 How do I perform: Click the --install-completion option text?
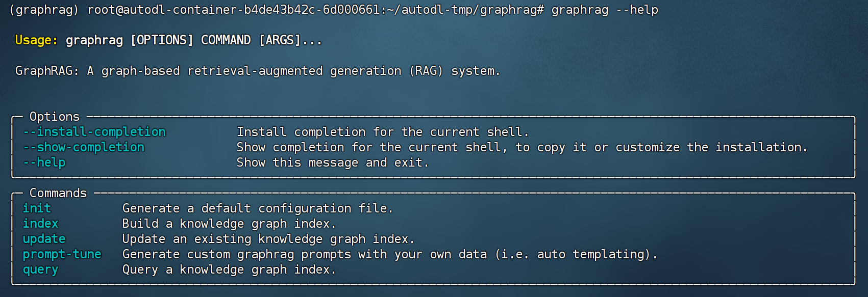[94, 132]
